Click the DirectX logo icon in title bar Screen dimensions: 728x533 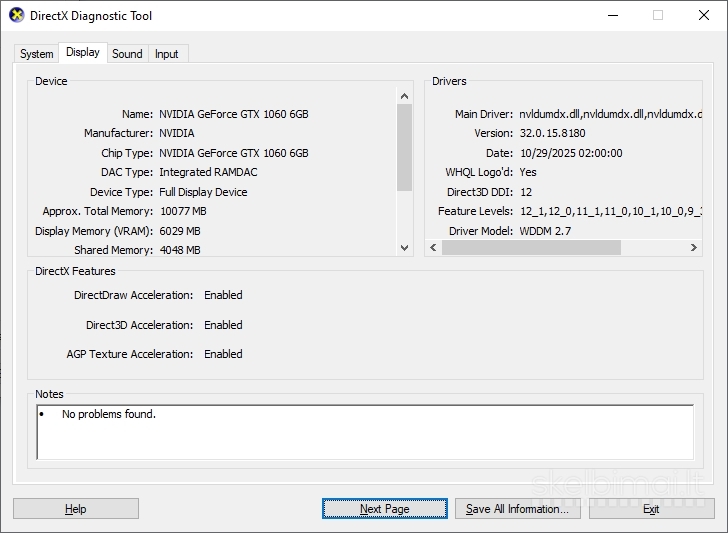17,15
